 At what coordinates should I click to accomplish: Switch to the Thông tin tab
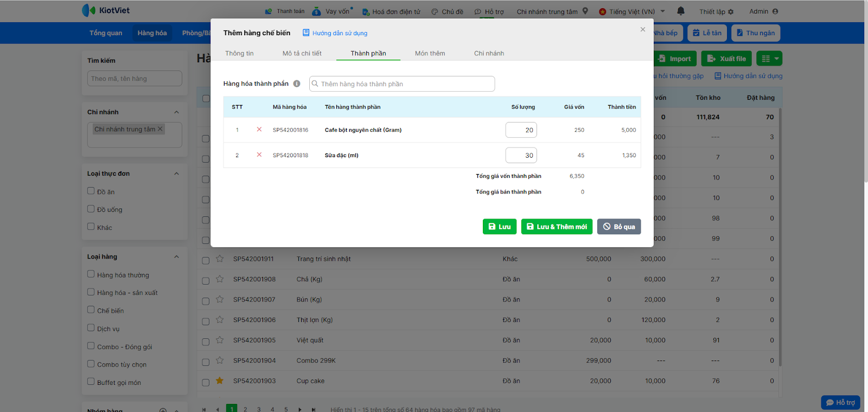coord(239,53)
